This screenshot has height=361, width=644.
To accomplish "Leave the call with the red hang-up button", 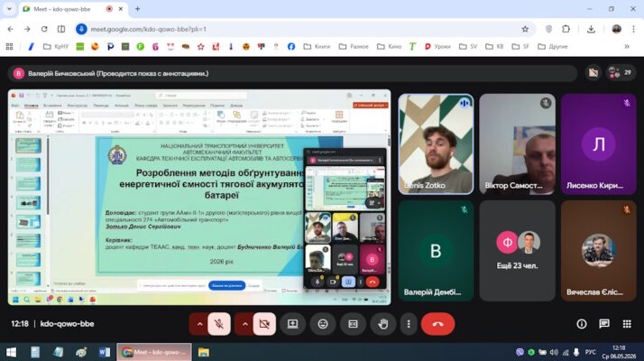I will click(437, 324).
